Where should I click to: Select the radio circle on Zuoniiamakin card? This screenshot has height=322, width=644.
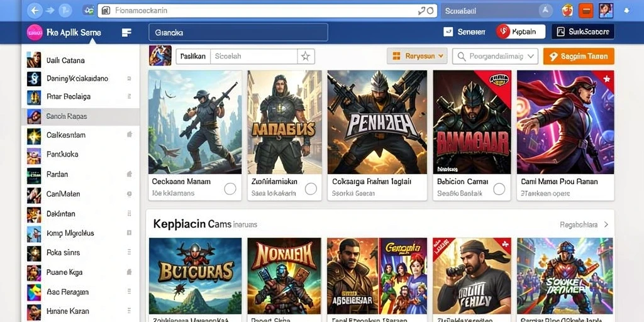pyautogui.click(x=311, y=189)
